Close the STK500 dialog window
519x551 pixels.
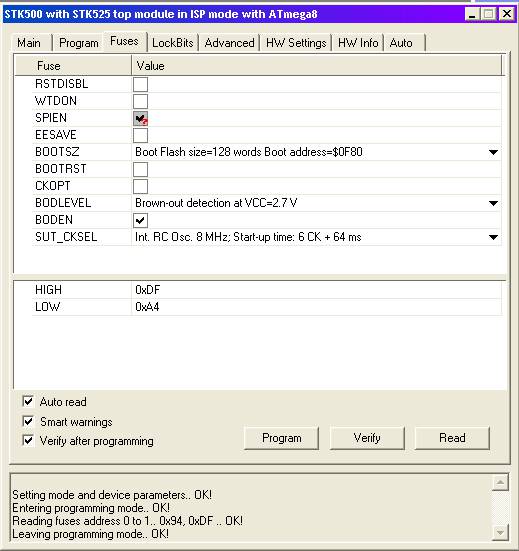(507, 14)
